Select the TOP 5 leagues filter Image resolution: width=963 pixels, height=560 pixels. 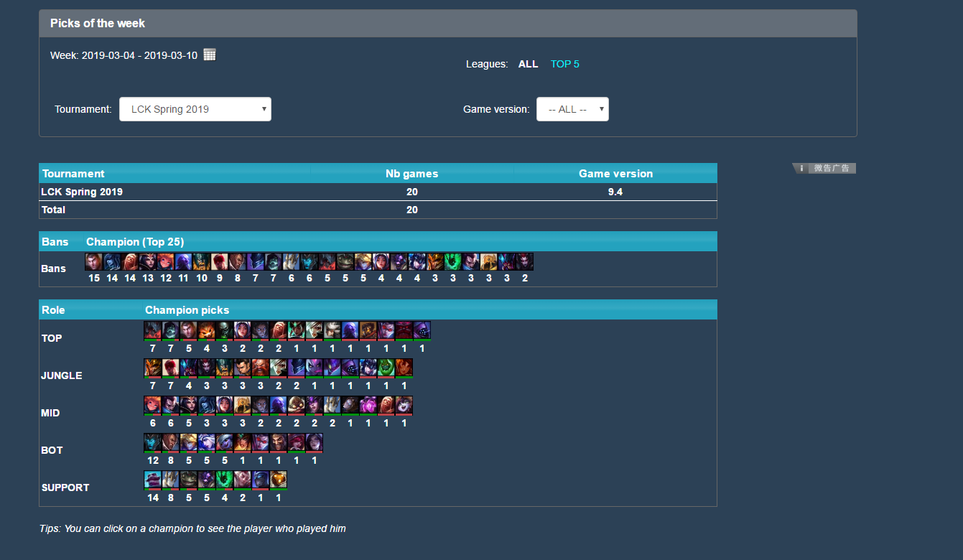coord(565,64)
